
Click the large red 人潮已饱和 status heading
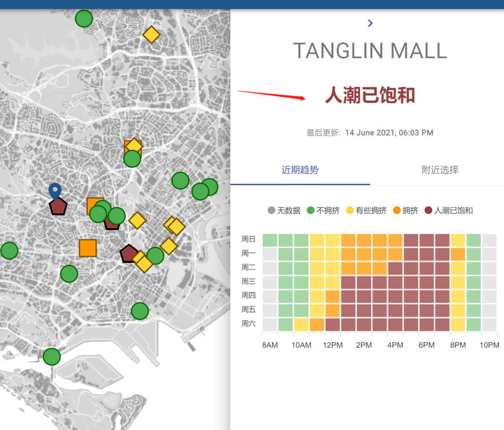tap(370, 95)
